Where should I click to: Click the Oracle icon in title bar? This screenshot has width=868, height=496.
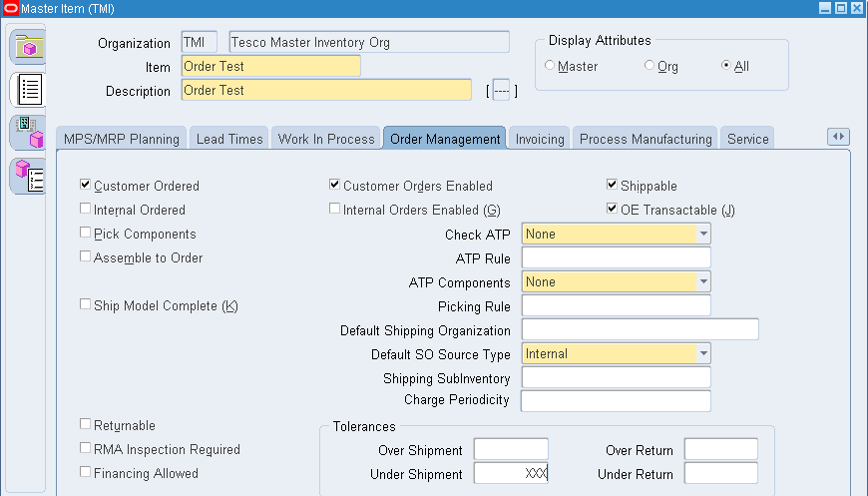(x=11, y=8)
